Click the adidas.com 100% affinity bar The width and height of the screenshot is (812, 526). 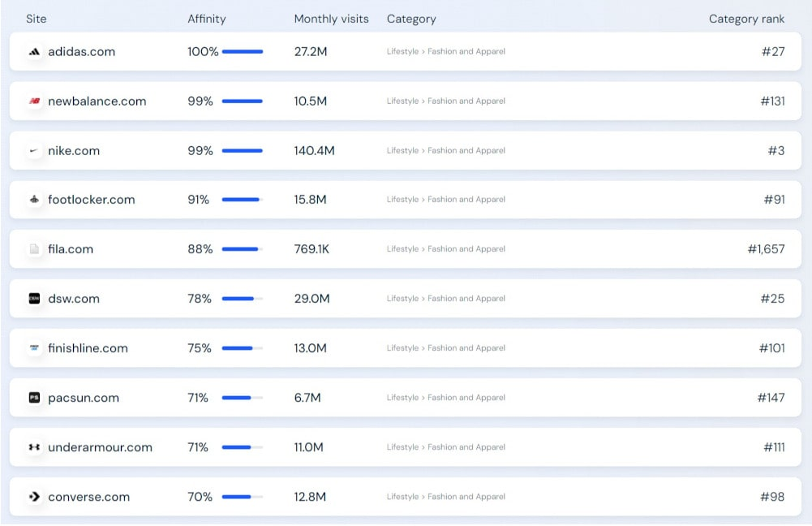243,52
